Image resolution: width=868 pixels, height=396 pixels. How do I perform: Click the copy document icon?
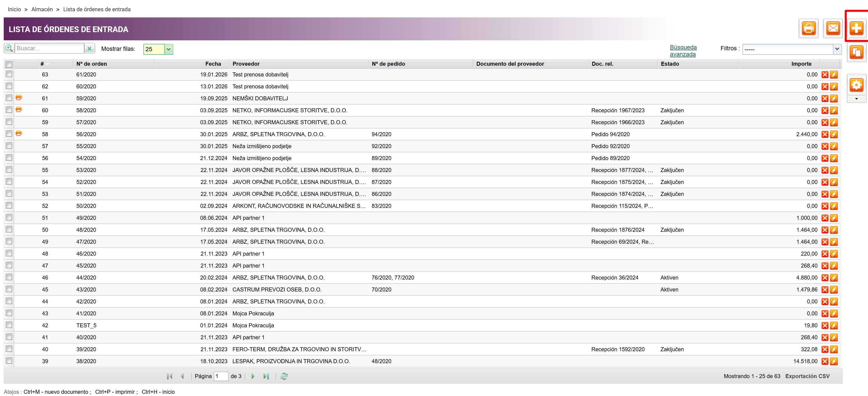point(856,53)
